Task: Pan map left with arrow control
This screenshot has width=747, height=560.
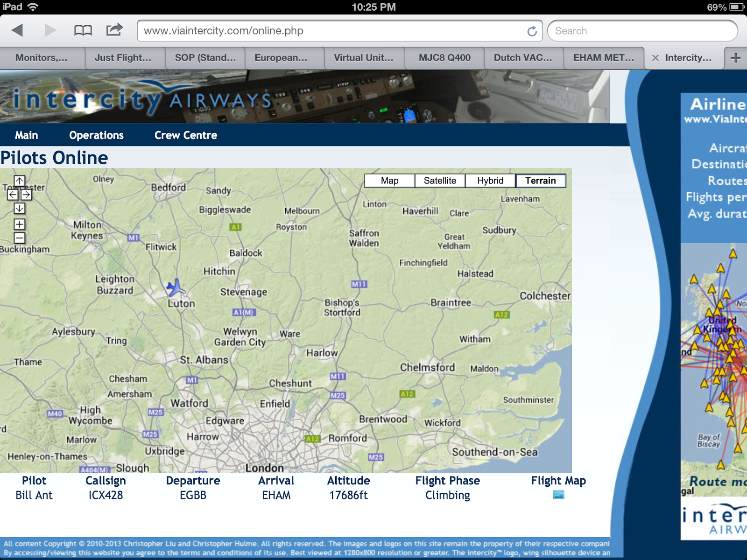Action: tap(13, 195)
